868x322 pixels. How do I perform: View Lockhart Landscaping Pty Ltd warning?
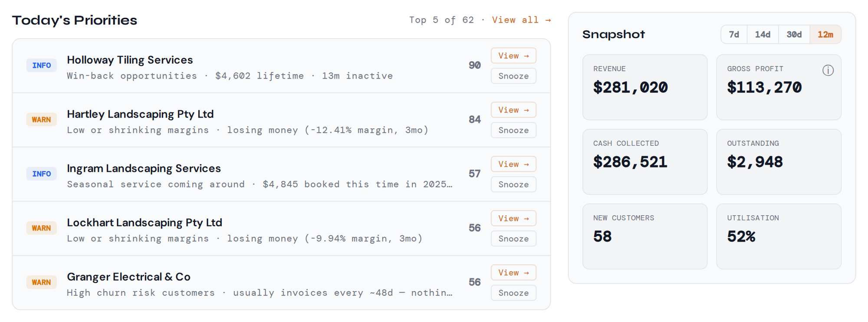click(513, 218)
